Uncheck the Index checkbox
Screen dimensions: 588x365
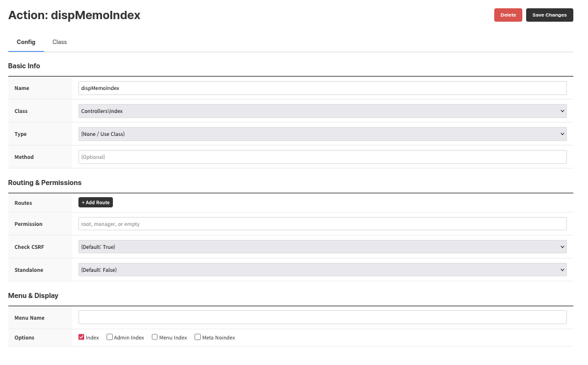click(82, 337)
